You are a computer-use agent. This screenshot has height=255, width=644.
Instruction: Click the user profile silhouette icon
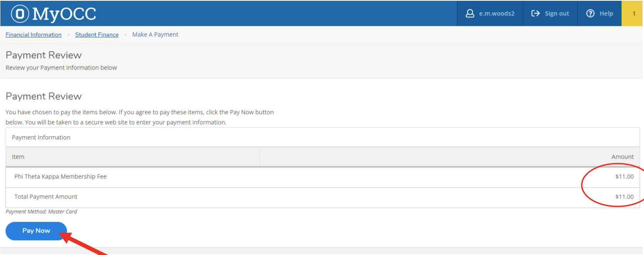[470, 14]
